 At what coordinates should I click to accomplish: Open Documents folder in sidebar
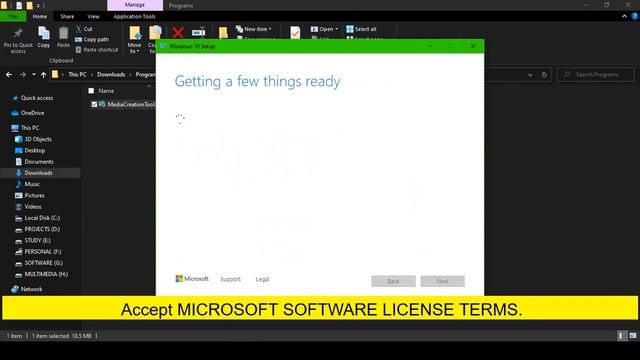39,162
